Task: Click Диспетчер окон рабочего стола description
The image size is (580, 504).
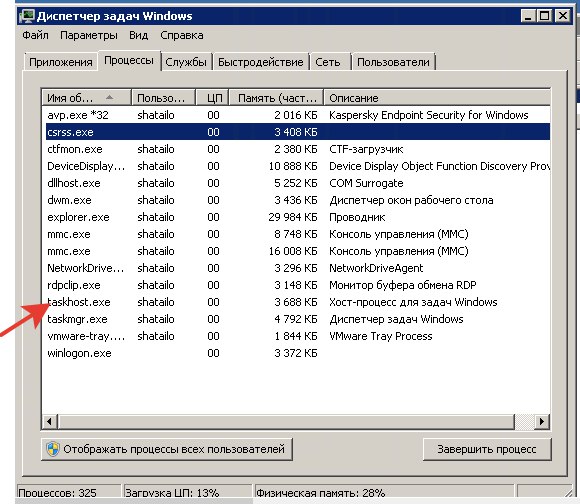Action: (411, 200)
